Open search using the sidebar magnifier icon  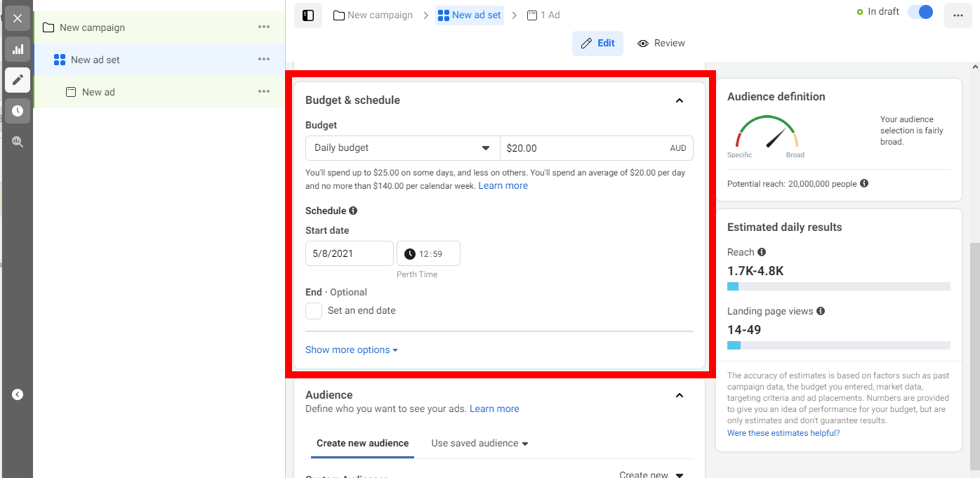point(18,141)
